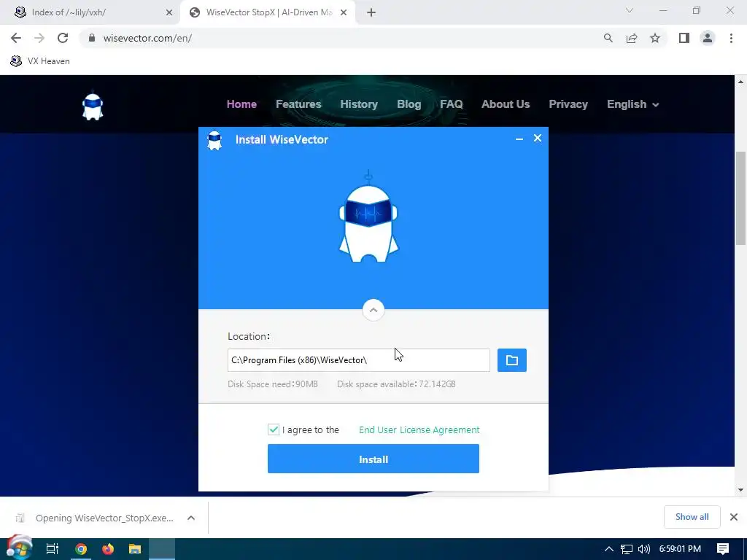
Task: Click the browse folder icon next to Location
Action: [x=511, y=360]
